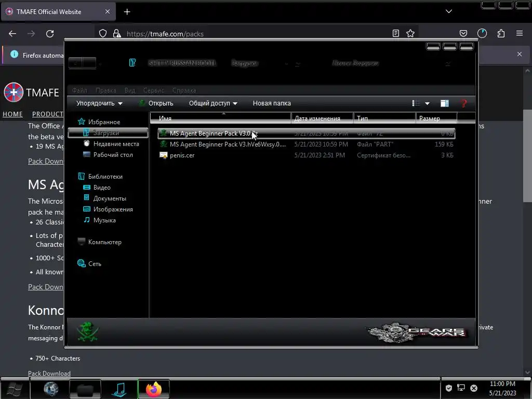Dismiss the Firefox notification bar
The image size is (532, 399).
click(x=520, y=54)
